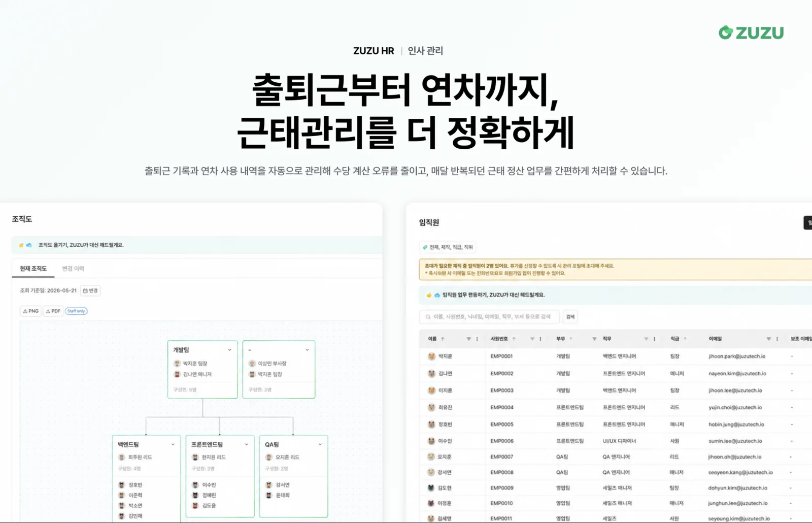Screen dimensions: 812x523
Task: Collapse the 백엔드팀 org card
Action: (x=173, y=444)
